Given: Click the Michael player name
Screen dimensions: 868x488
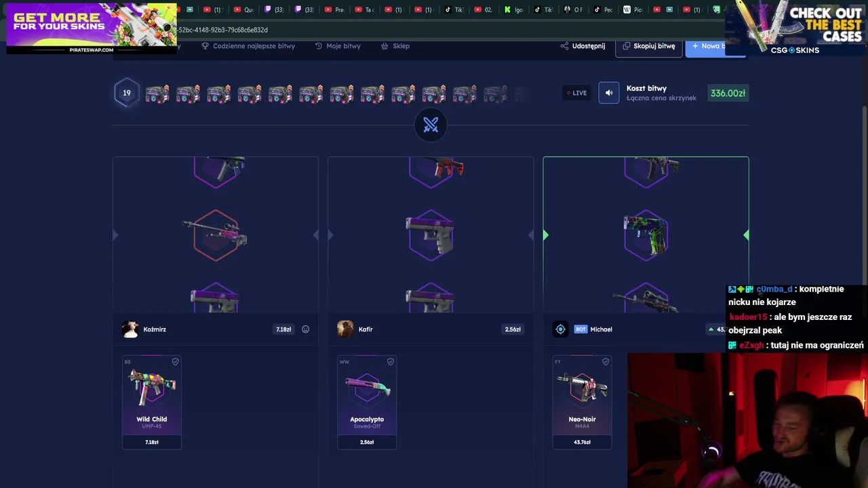Looking at the screenshot, I should tap(601, 329).
